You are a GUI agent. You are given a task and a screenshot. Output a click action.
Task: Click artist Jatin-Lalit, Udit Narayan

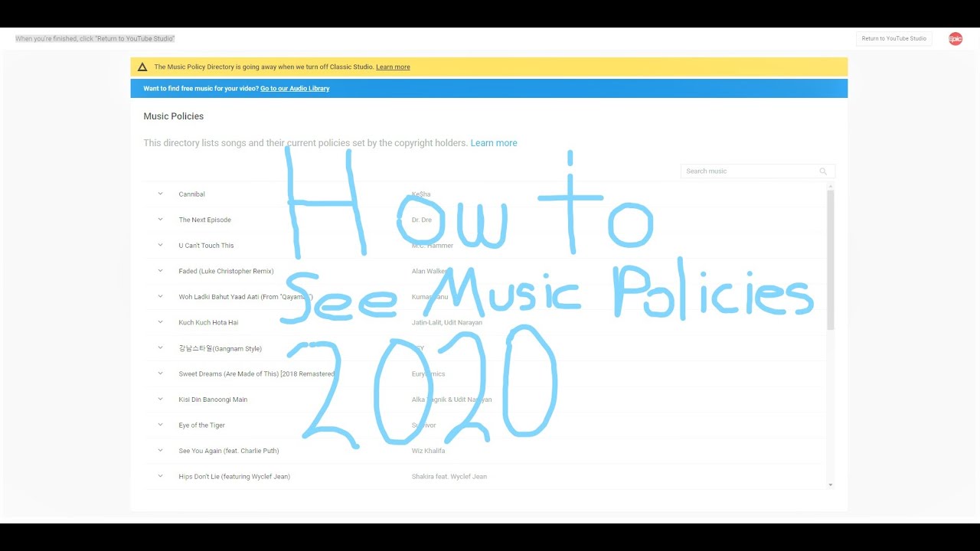(447, 322)
